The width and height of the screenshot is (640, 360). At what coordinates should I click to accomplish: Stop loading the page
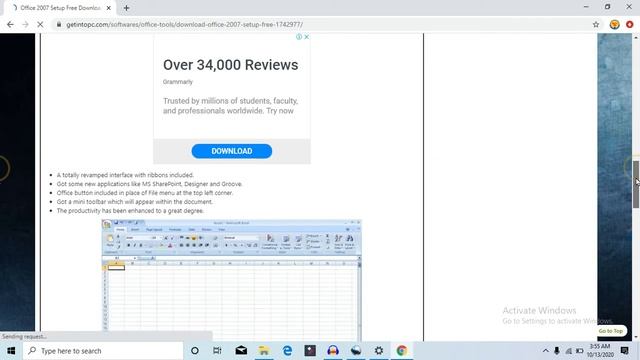[40, 24]
